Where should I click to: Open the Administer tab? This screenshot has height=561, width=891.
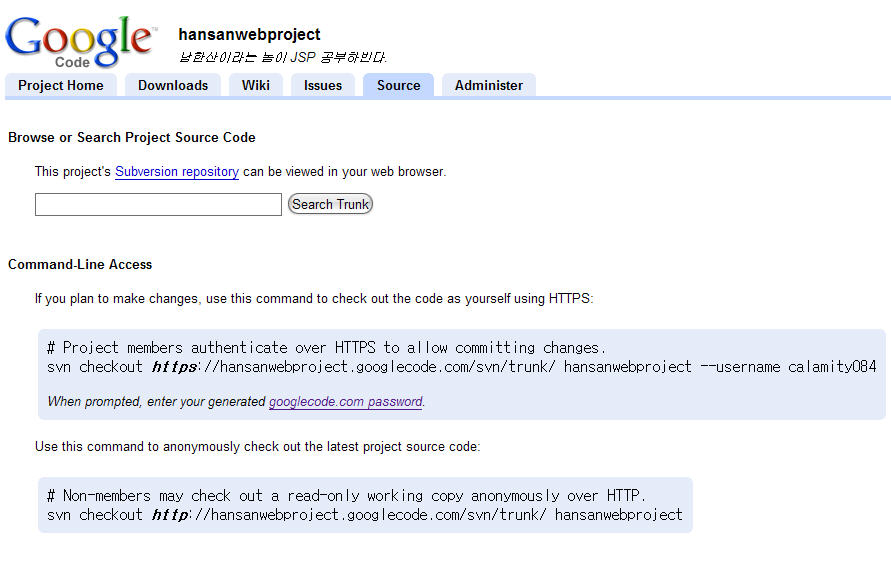pyautogui.click(x=489, y=85)
